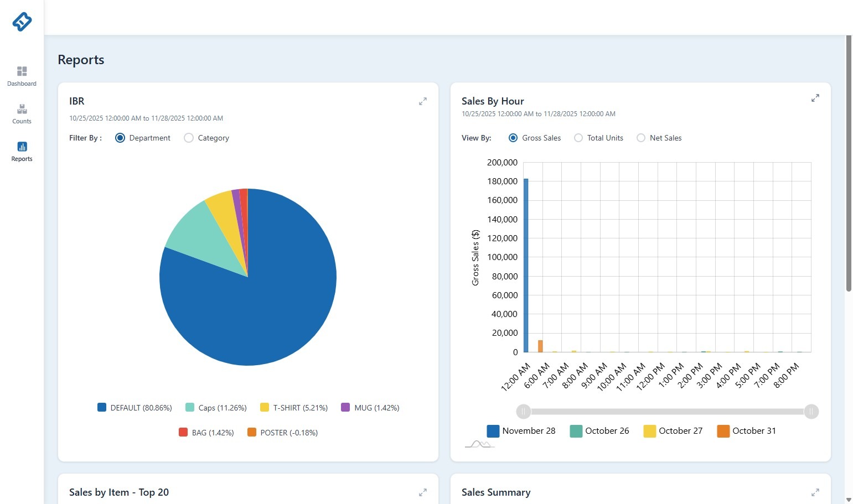Expand the Sales Summary panel
The height and width of the screenshot is (504, 853).
pyautogui.click(x=815, y=492)
